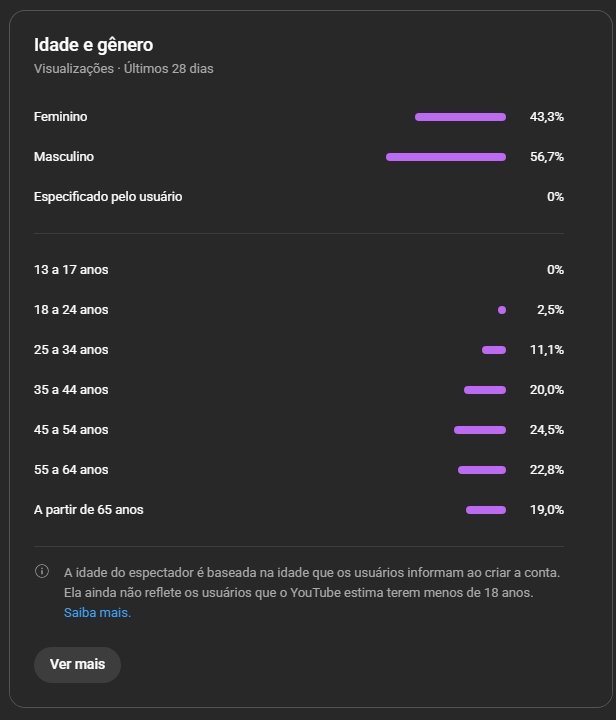Screen dimensions: 616x720
Task: Click the 55 a 64 anos bar
Action: pos(482,470)
